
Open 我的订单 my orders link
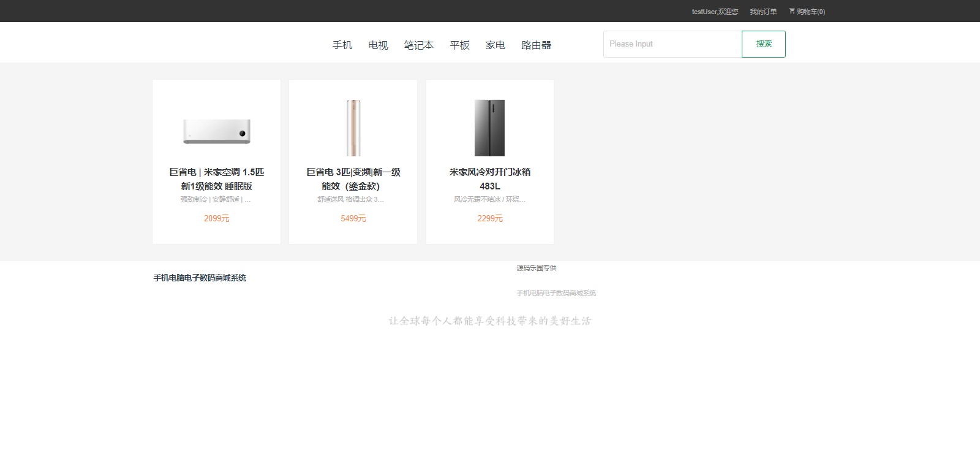coord(763,12)
